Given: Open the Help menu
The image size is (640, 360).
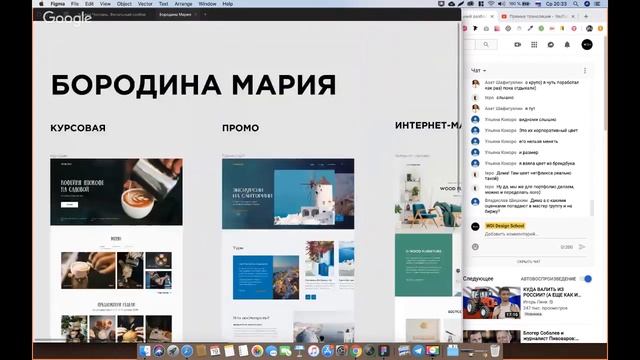Looking at the screenshot, I should [227, 4].
